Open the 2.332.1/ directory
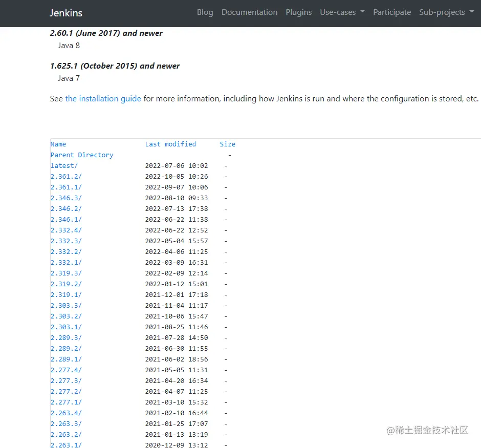This screenshot has width=481, height=448. [x=66, y=262]
